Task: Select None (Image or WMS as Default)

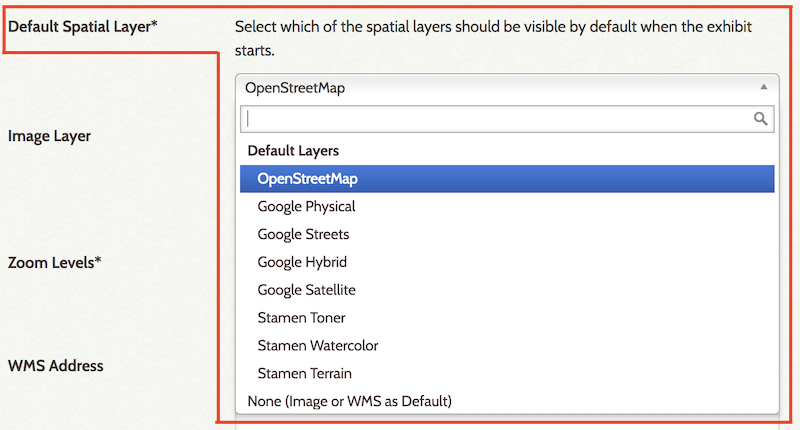Action: [x=350, y=401]
